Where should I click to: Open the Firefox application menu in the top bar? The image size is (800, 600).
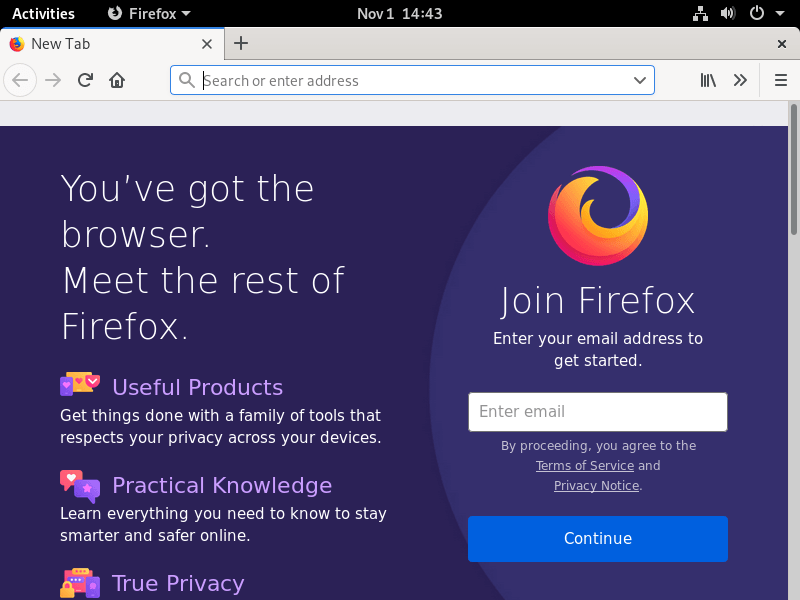[149, 13]
